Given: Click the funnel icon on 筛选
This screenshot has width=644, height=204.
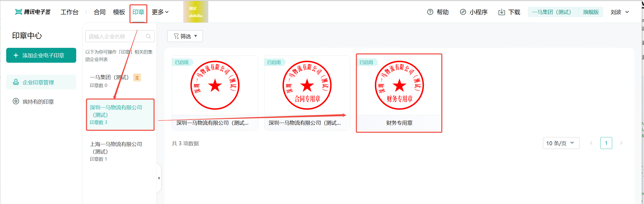Looking at the screenshot, I should click(x=176, y=36).
